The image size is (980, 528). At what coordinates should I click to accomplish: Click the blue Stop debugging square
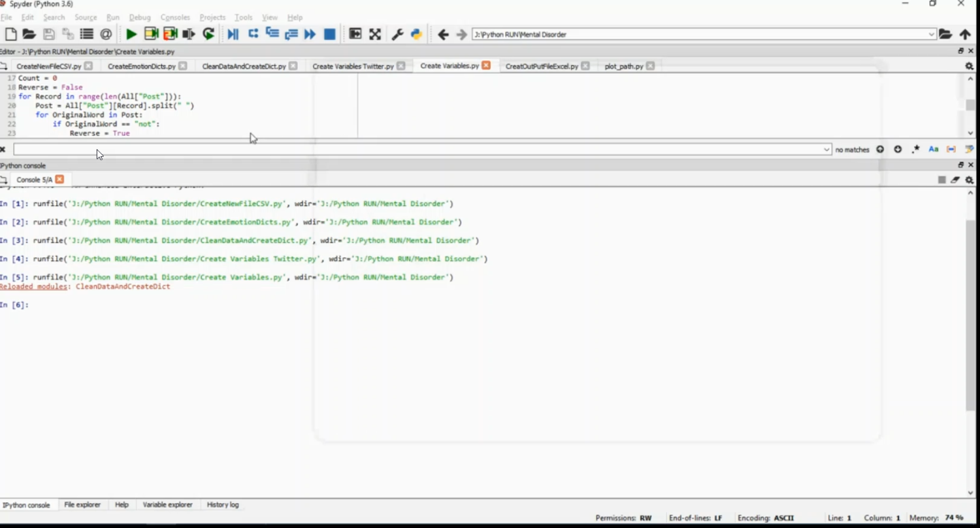click(x=330, y=35)
